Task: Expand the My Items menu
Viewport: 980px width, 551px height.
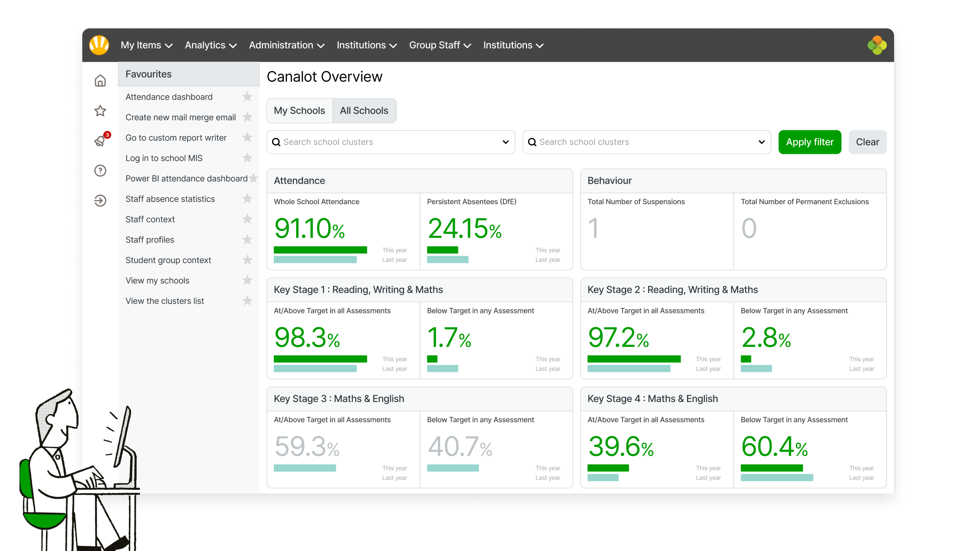Action: click(146, 45)
